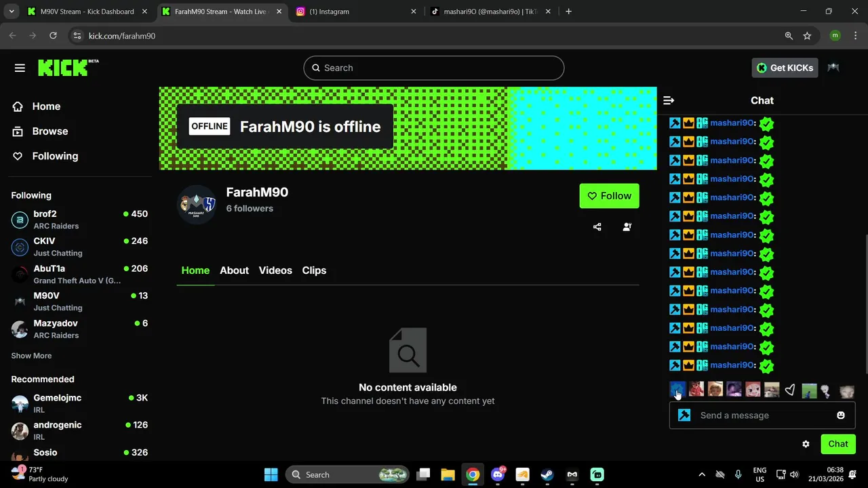Open the emoji picker in chat input
Viewport: 868px width, 488px height.
(x=841, y=415)
